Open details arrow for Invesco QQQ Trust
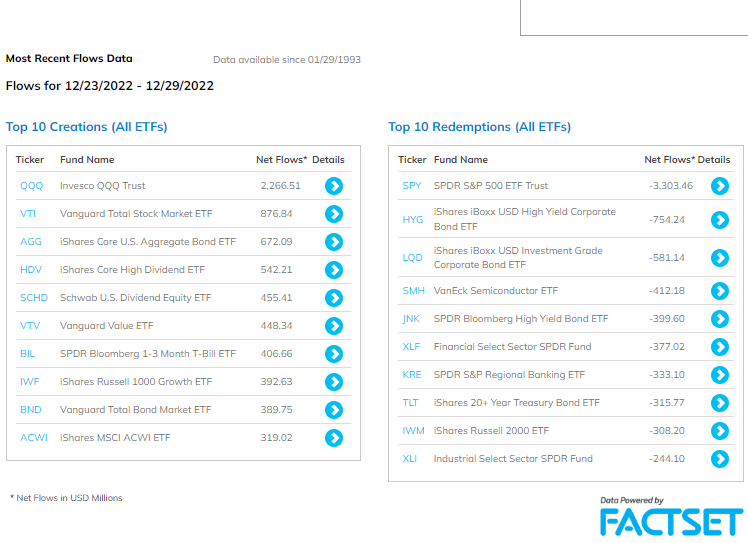This screenshot has height=543, width=748. (x=334, y=186)
